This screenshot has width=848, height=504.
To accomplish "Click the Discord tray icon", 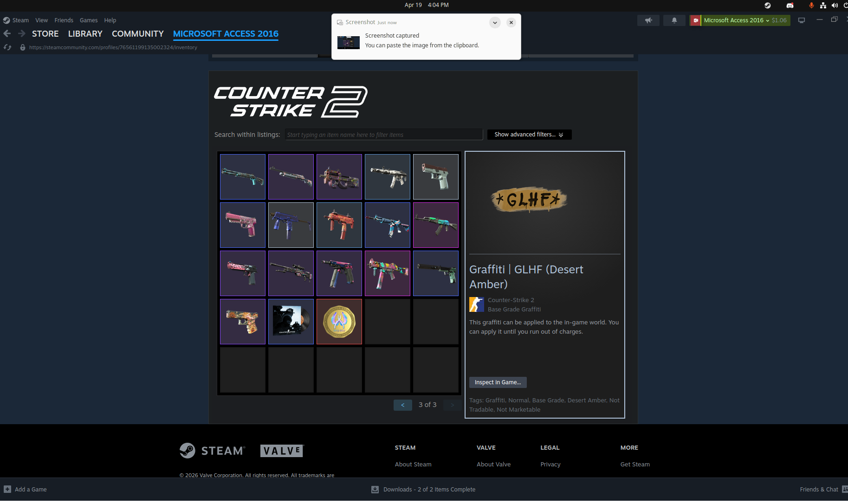I will [x=790, y=5].
